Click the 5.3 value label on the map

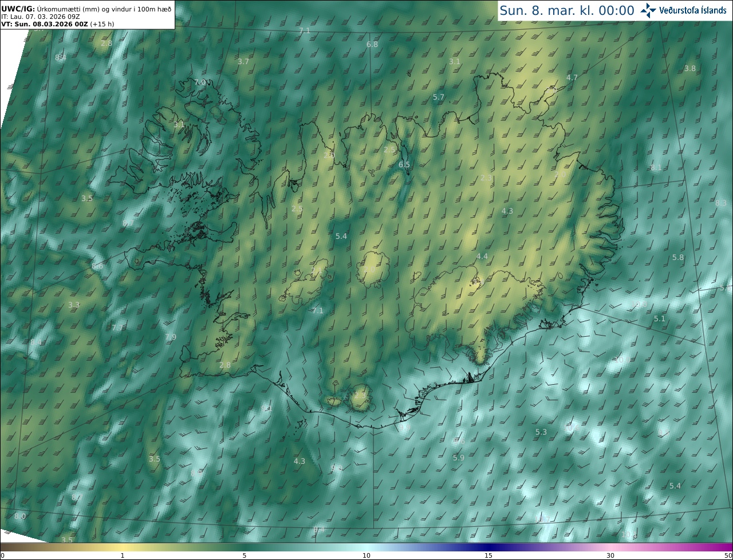(541, 432)
